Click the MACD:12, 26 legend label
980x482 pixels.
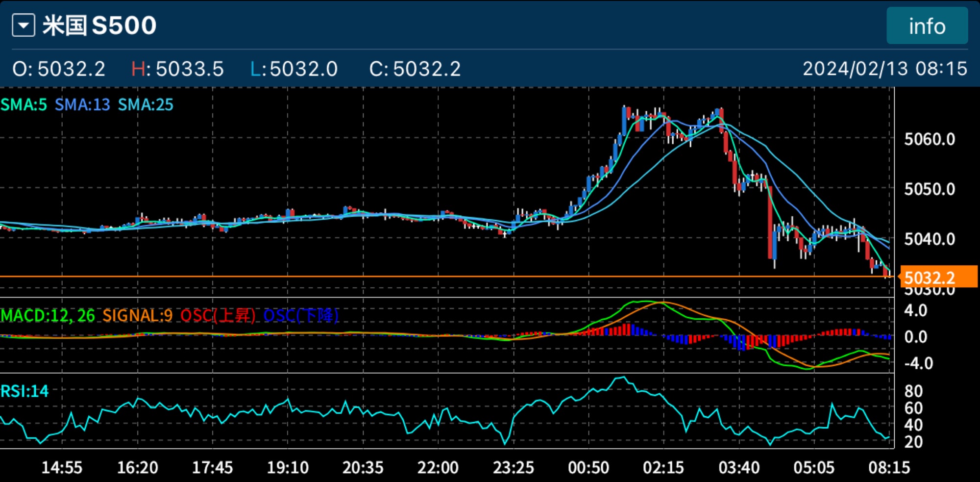coord(48,315)
